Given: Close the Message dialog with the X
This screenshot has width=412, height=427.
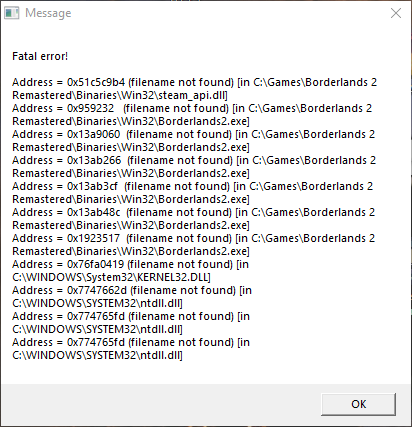Looking at the screenshot, I should point(396,13).
